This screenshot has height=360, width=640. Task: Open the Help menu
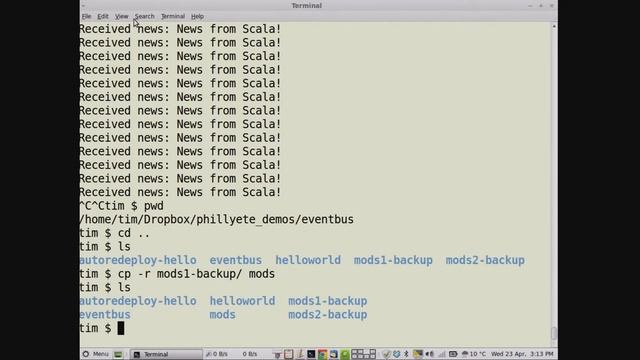tap(197, 16)
